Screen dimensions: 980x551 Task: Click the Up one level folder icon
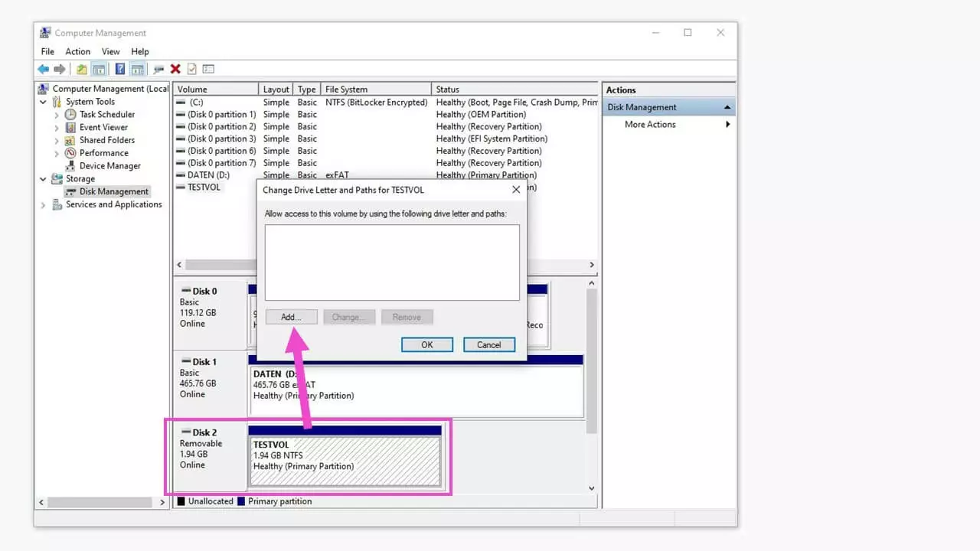pyautogui.click(x=81, y=70)
